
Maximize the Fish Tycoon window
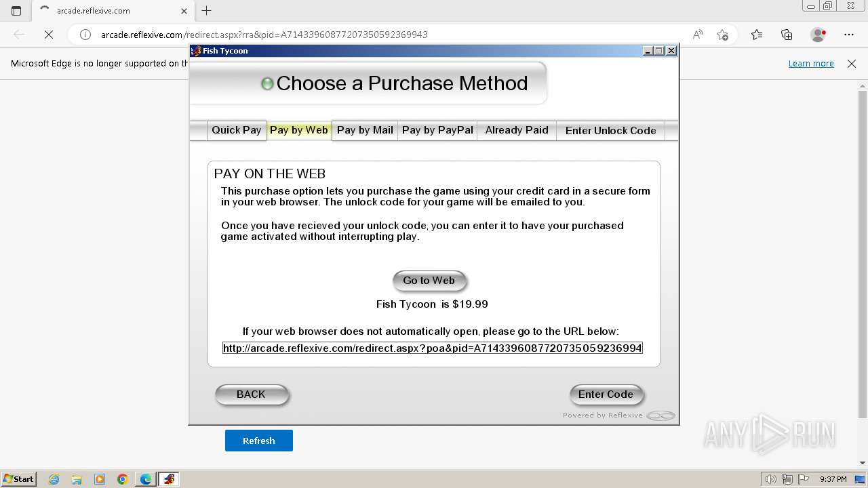(658, 51)
